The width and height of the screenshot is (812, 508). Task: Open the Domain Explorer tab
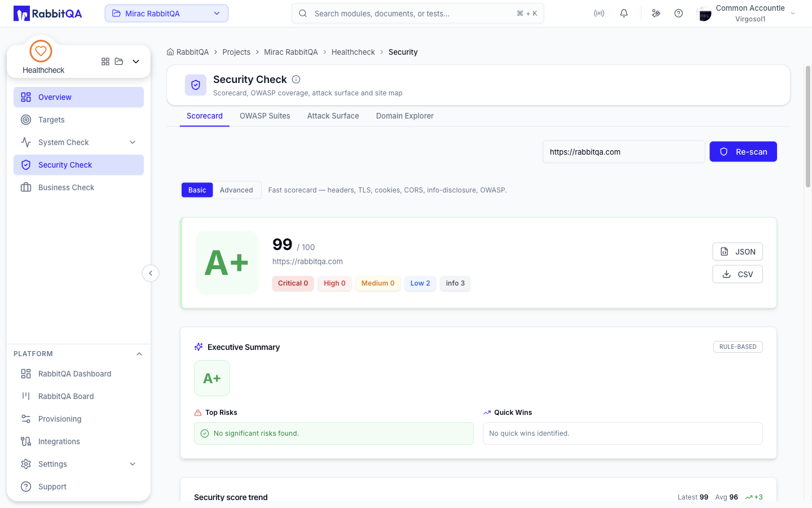405,116
